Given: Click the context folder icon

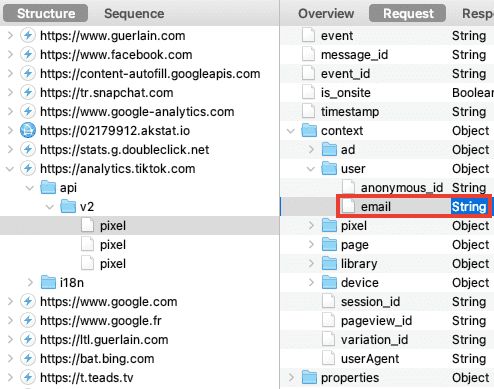Looking at the screenshot, I should [x=309, y=130].
